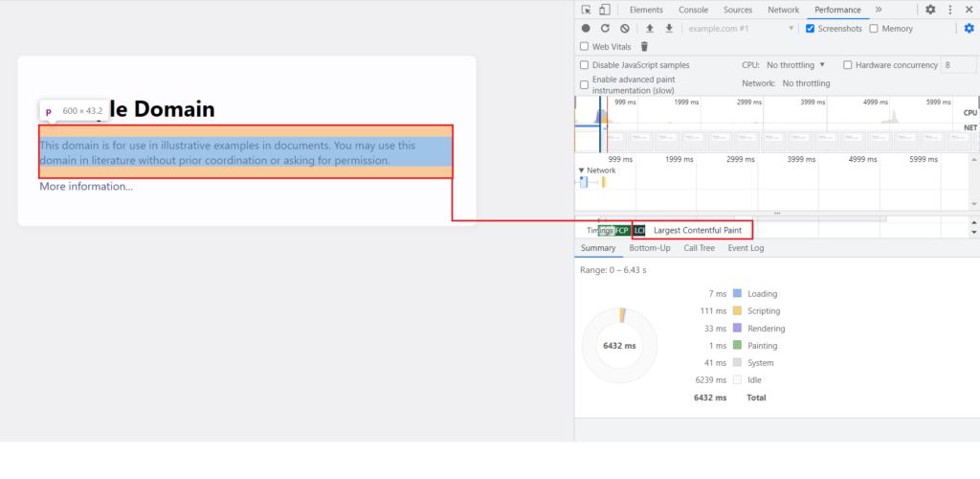Image resolution: width=980 pixels, height=479 pixels.
Task: Start recording with the Record button
Action: click(586, 28)
